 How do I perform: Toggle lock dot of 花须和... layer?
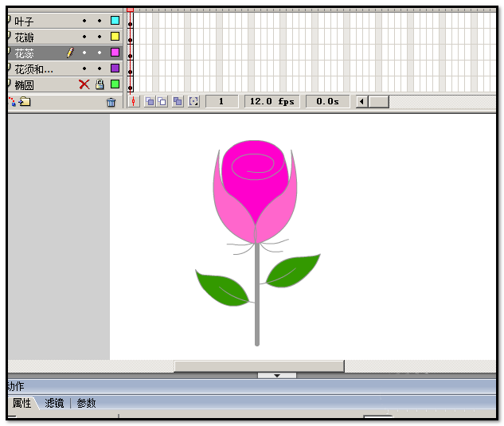(100, 68)
